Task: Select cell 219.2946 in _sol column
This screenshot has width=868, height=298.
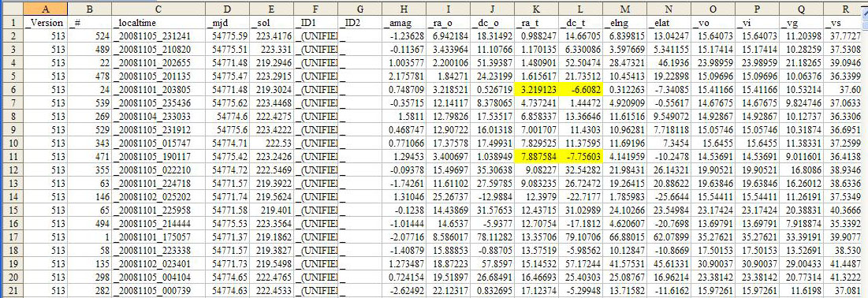Action: [x=272, y=64]
